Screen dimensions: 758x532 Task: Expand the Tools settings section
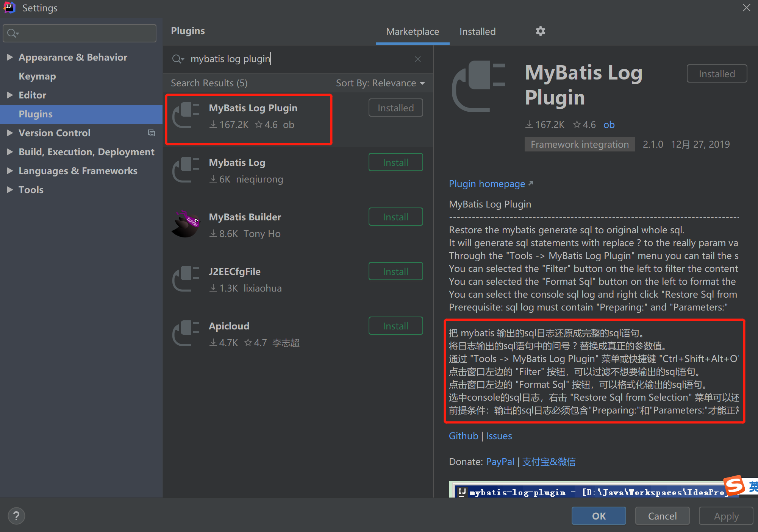[10, 190]
